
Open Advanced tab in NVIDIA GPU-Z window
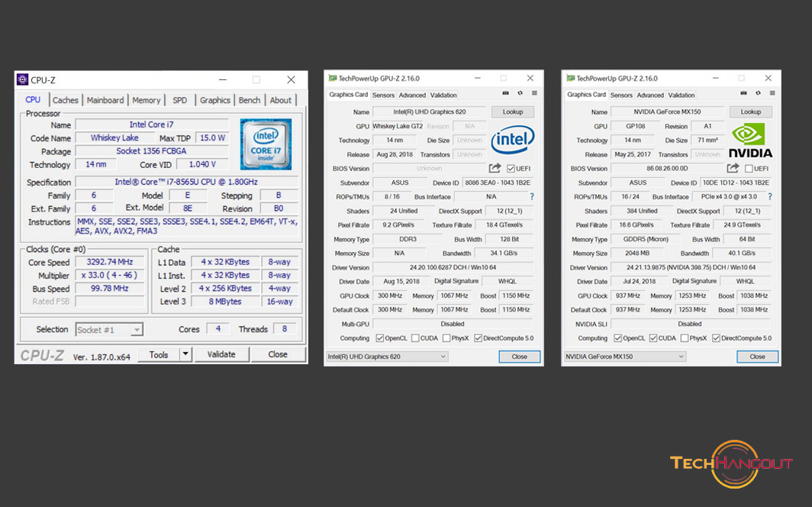pos(650,95)
